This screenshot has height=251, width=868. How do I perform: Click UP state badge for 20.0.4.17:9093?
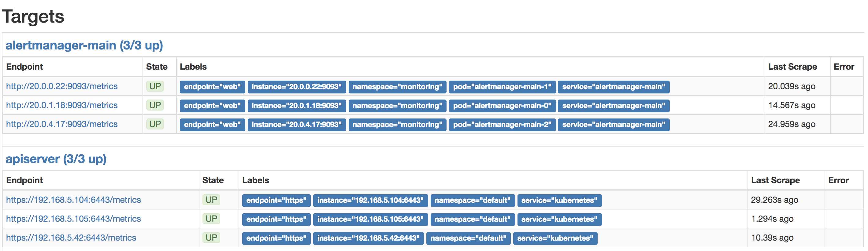155,124
